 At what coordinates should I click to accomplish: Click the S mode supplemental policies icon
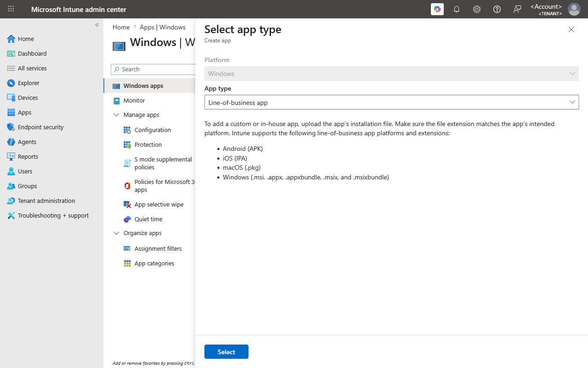(127, 163)
